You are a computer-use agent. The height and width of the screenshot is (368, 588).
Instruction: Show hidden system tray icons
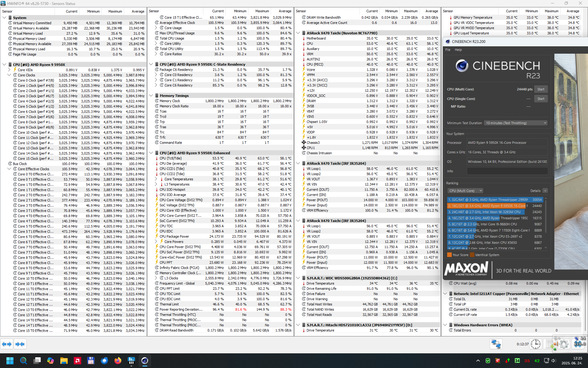pos(478,361)
